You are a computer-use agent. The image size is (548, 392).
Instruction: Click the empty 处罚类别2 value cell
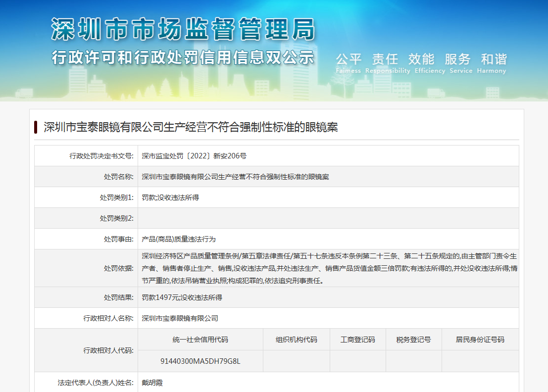coord(328,218)
